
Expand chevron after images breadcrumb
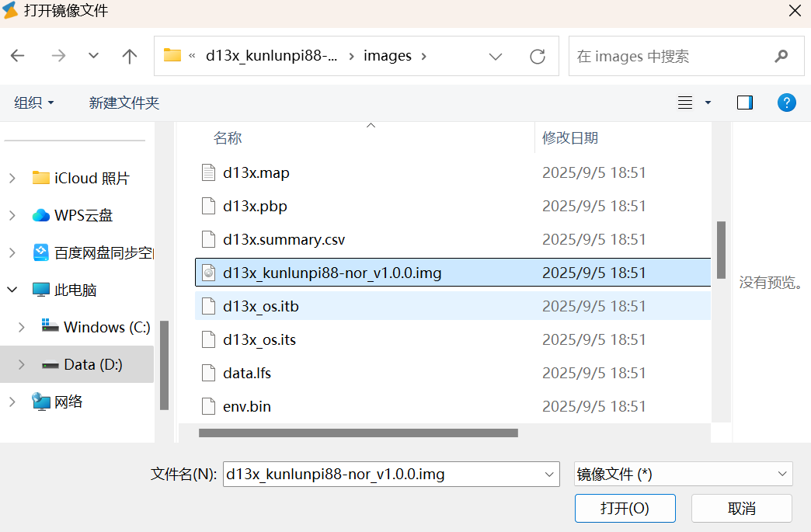click(x=423, y=56)
